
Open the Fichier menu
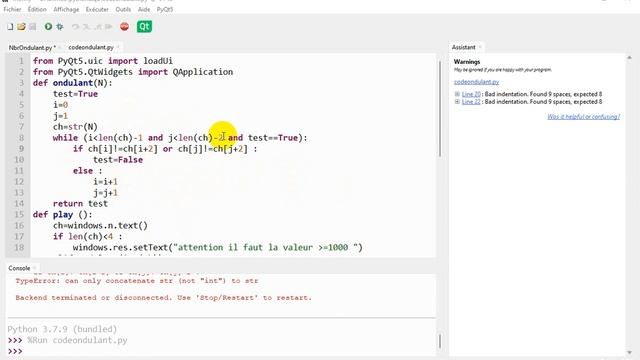[12, 9]
